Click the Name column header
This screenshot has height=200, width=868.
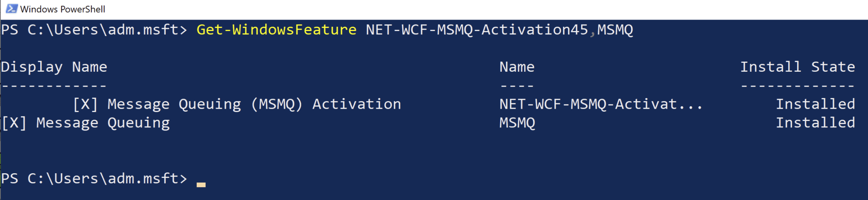517,67
